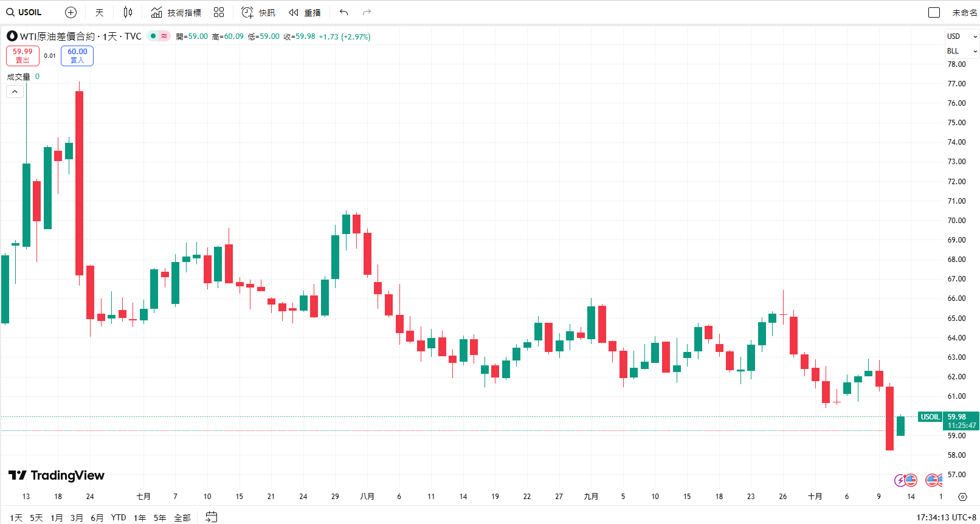Collapse the indicator legend chevron
This screenshot has height=524, width=980.
click(15, 92)
